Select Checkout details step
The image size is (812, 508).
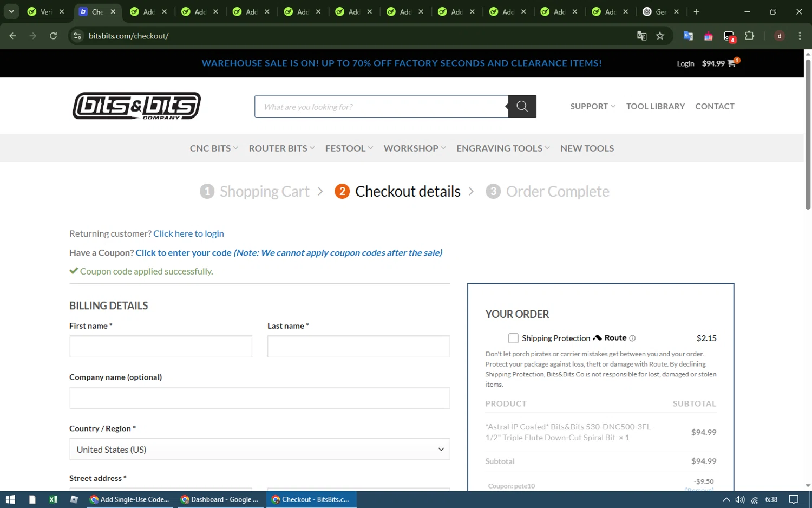coord(397,191)
